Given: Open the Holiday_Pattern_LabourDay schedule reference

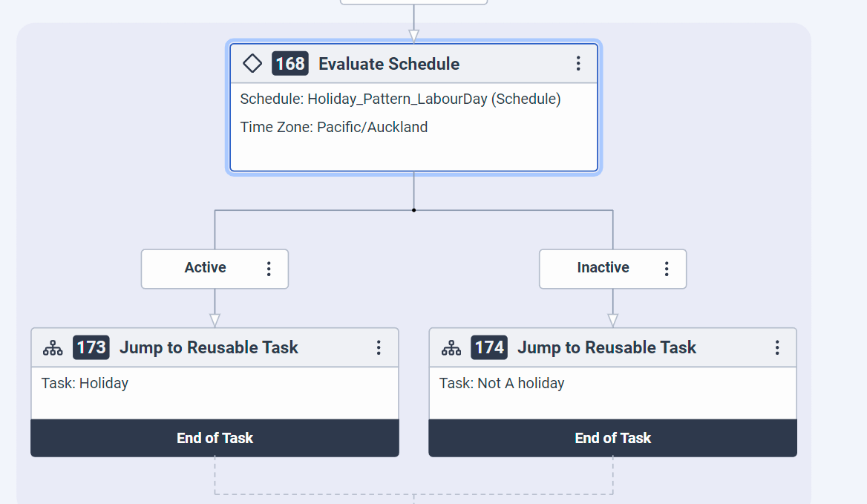Looking at the screenshot, I should click(x=399, y=98).
